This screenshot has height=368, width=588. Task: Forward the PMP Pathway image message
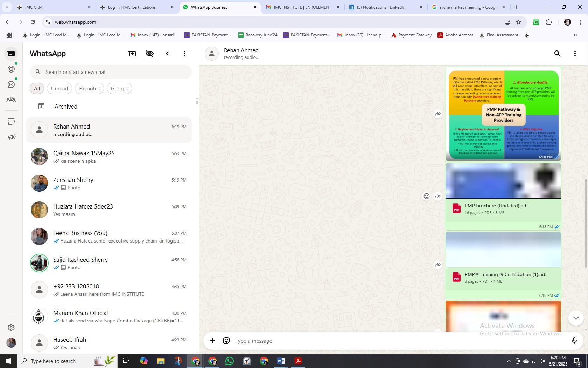point(437,114)
